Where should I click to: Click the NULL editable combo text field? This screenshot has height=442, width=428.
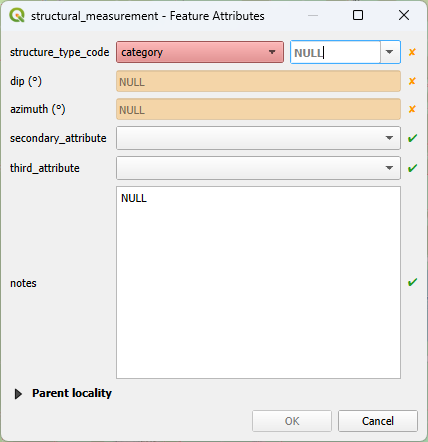(x=335, y=52)
